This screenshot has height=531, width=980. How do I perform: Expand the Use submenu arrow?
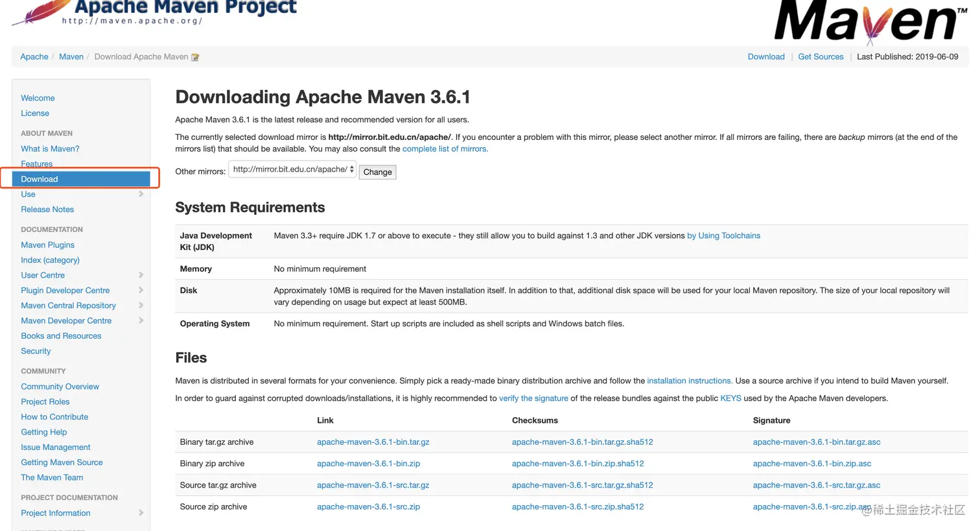tap(141, 194)
